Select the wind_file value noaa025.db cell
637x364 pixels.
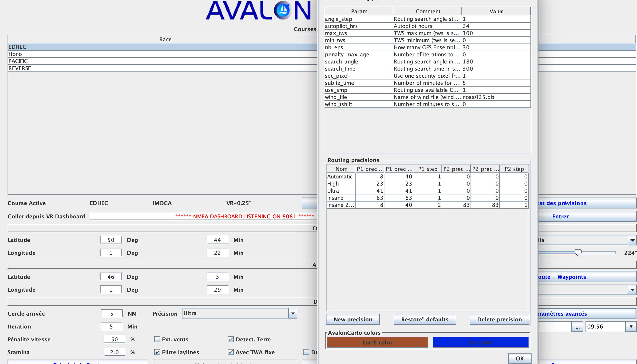496,97
